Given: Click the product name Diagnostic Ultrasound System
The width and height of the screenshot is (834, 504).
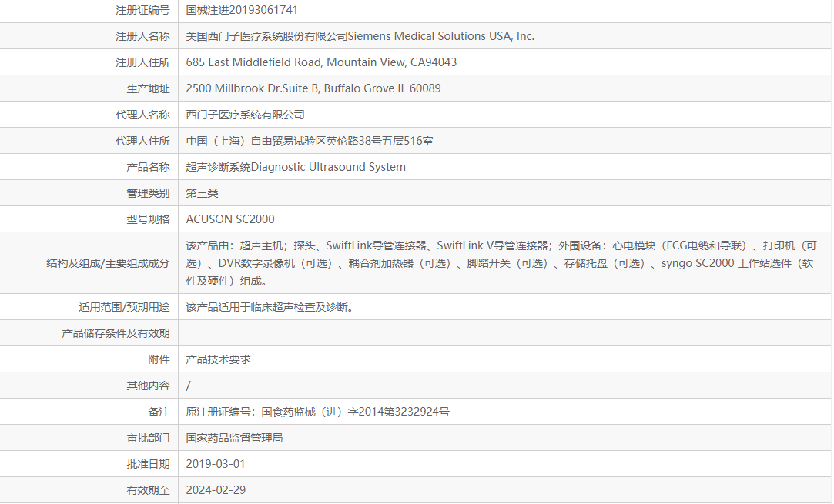Looking at the screenshot, I should [x=328, y=167].
